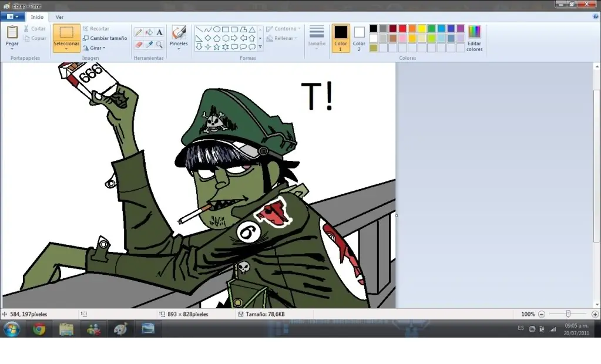Select the Color picker eyedropper tool
This screenshot has width=601, height=364.
pos(149,45)
